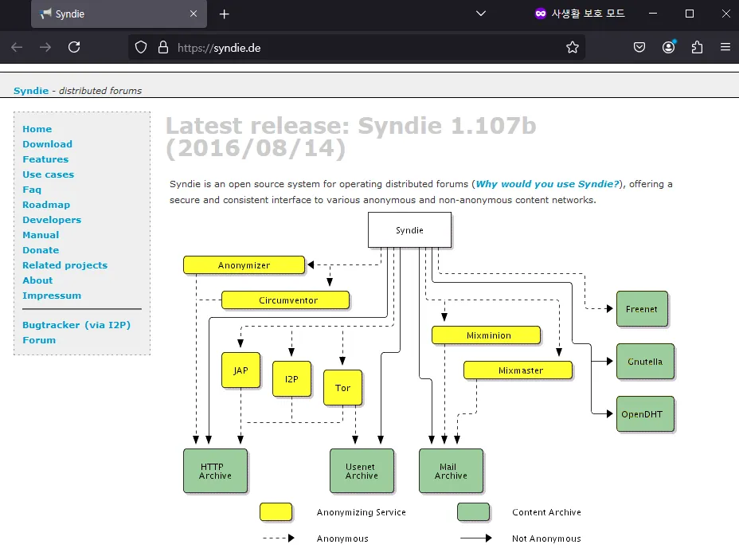Click the 'Latest release: Syndie 1.107b' heading
Image resolution: width=739 pixels, height=560 pixels.
pos(350,137)
